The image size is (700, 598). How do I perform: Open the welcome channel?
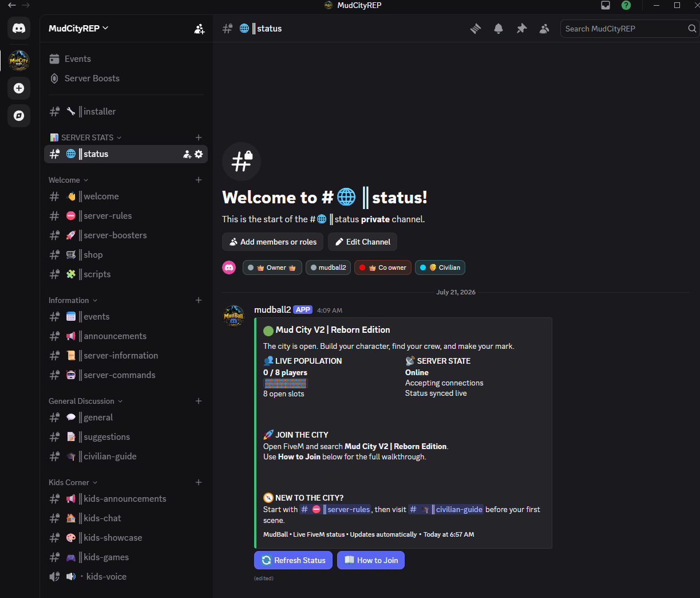(126, 196)
